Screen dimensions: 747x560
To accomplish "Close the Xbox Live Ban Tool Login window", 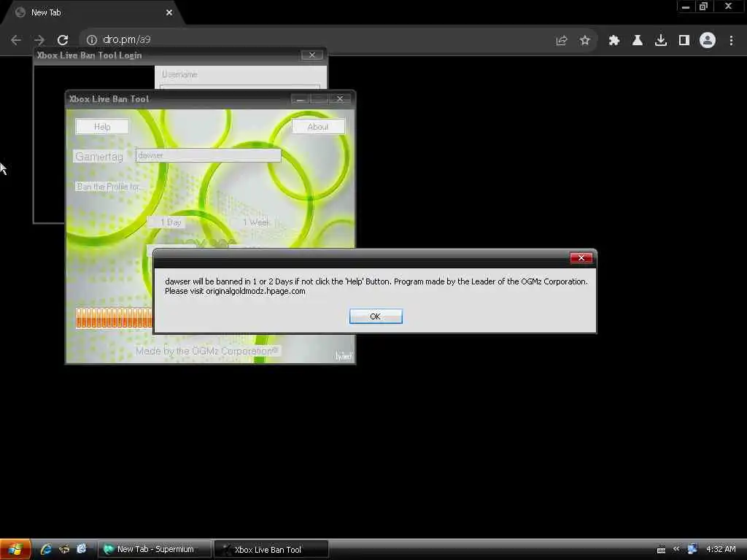I will click(312, 55).
